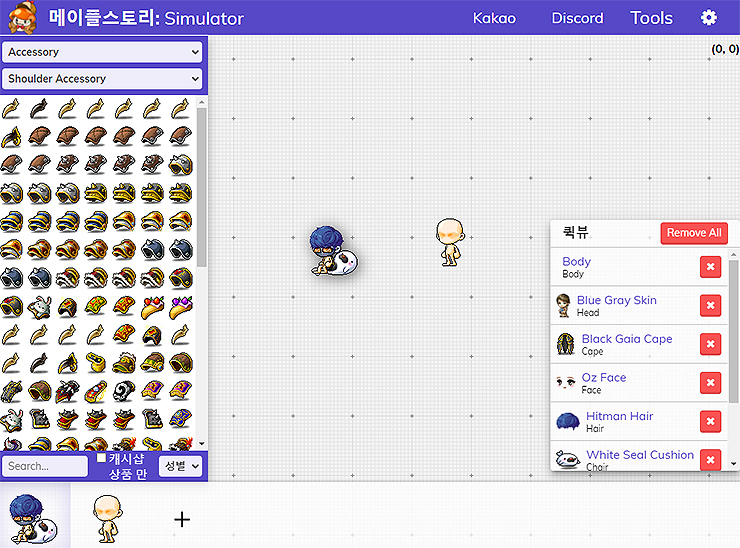
Task: Pick the first brown leather shoulder pad
Action: (39, 136)
